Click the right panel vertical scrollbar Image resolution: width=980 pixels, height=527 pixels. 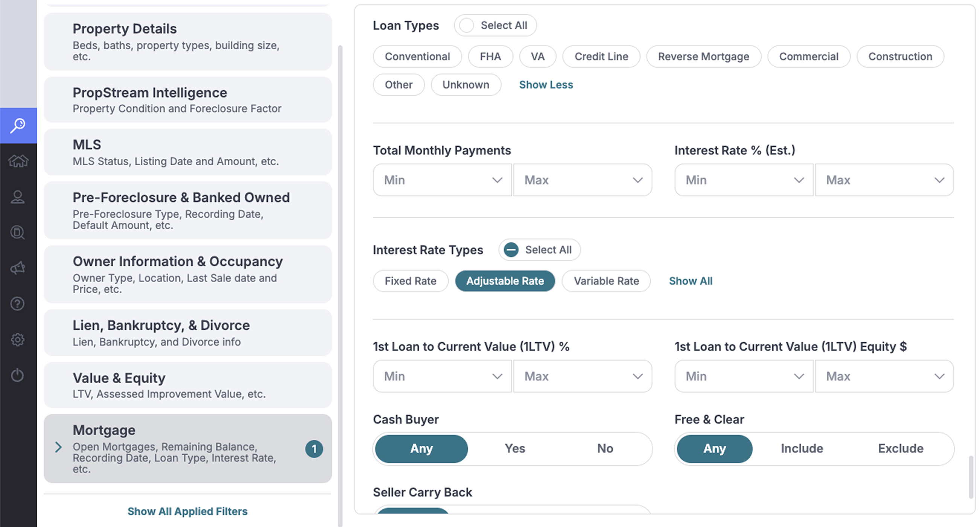971,477
